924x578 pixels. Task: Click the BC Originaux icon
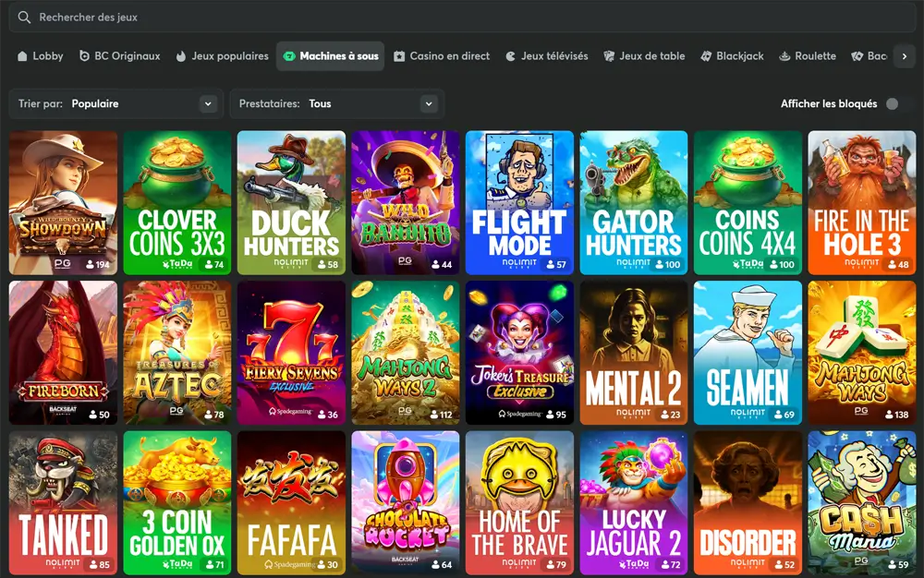pos(85,56)
